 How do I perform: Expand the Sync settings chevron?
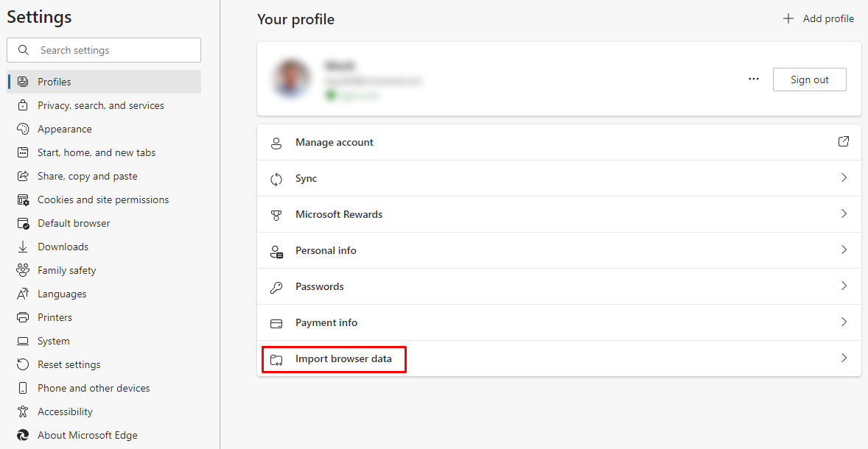pyautogui.click(x=844, y=177)
